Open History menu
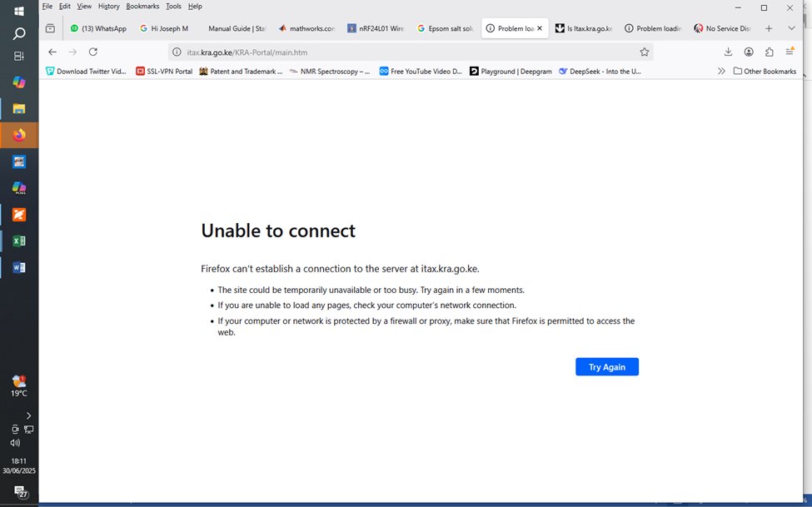Viewport: 812px width, 507px height. (x=109, y=6)
